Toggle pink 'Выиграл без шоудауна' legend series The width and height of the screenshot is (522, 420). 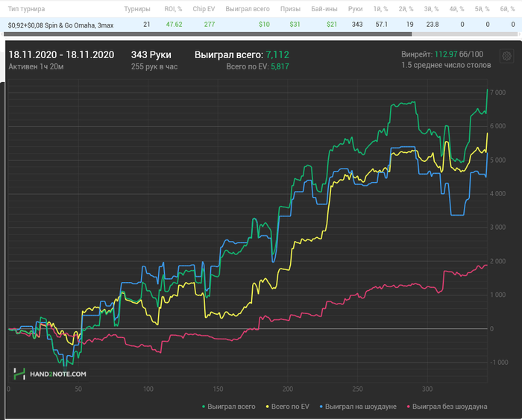(x=447, y=407)
